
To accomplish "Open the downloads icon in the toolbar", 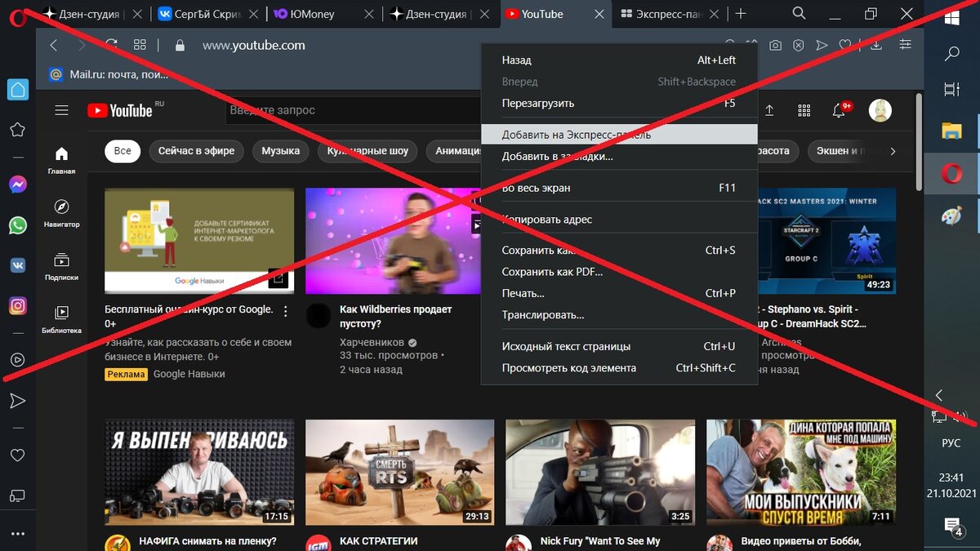I will [876, 46].
